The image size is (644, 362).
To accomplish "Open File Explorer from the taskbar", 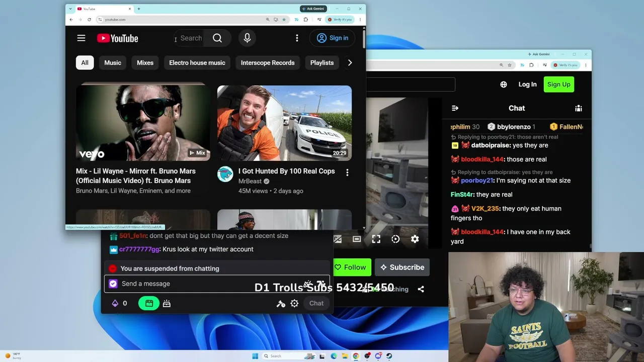I will 345,356.
